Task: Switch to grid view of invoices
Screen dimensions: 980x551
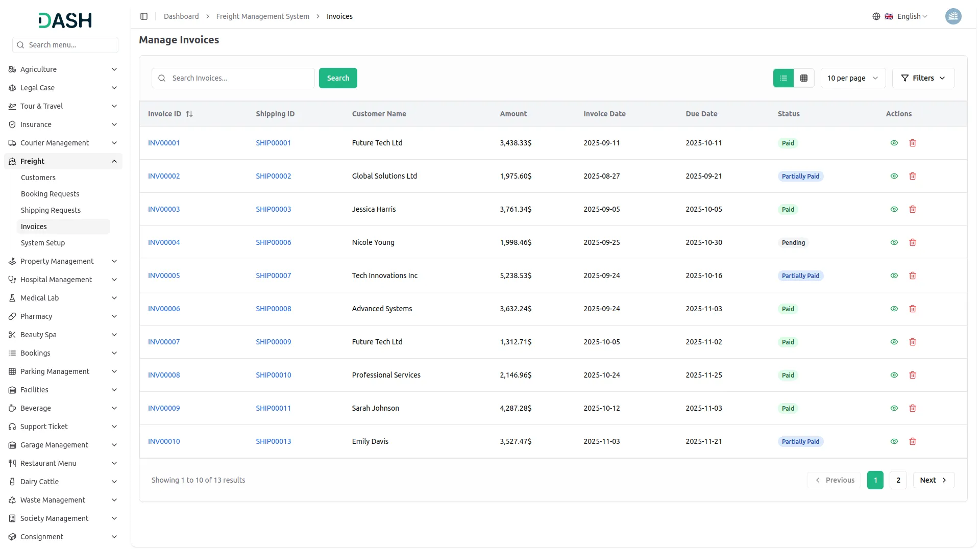Action: tap(804, 78)
